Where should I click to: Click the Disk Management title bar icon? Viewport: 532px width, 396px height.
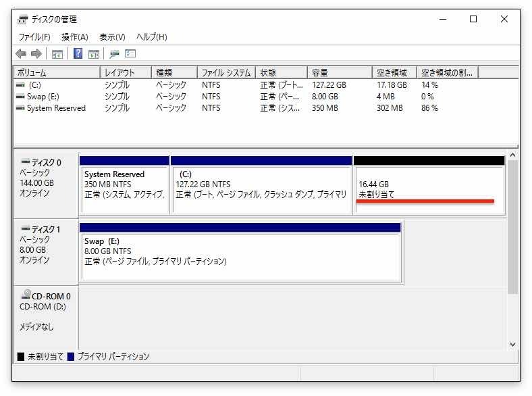coord(22,20)
